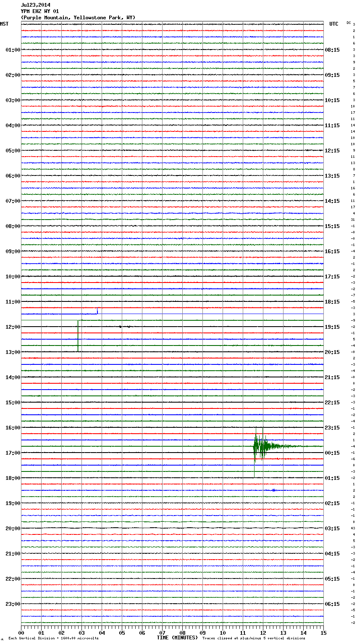Click the 23:15 UTC time label
The height and width of the screenshot is (644, 357).
point(332,428)
